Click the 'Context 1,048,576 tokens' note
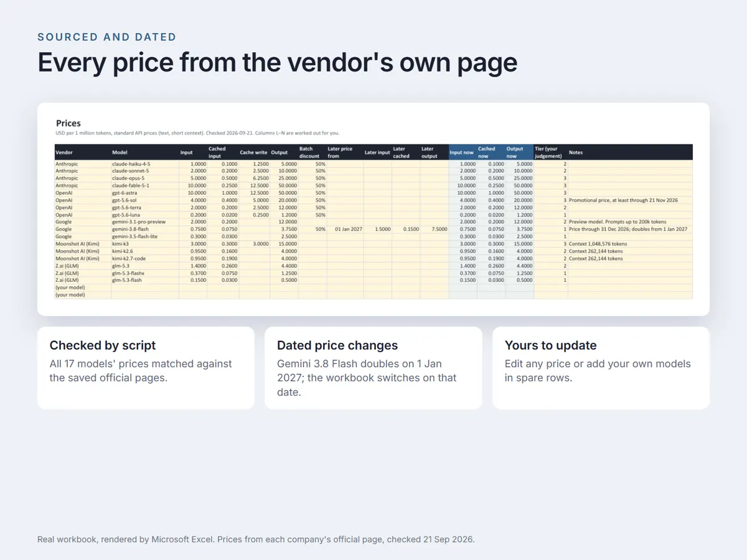 [x=598, y=244]
